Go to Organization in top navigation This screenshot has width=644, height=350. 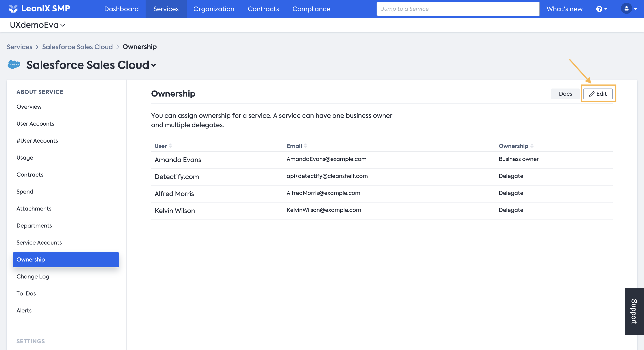(214, 9)
